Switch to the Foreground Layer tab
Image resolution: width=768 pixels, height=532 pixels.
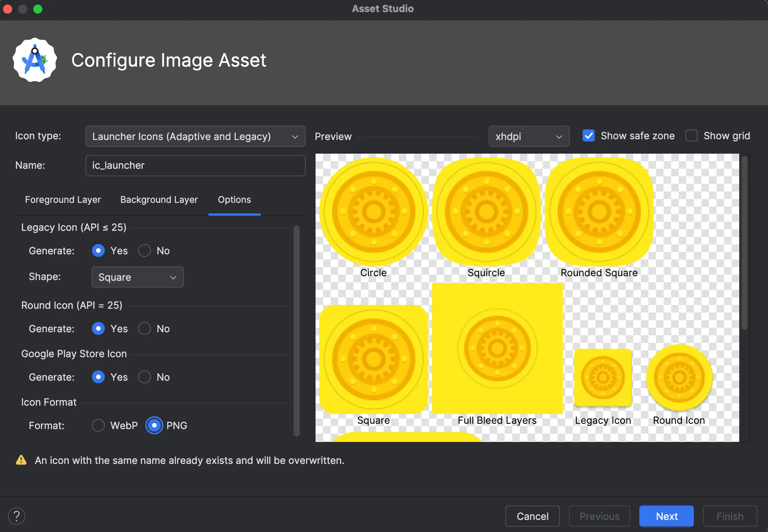63,199
